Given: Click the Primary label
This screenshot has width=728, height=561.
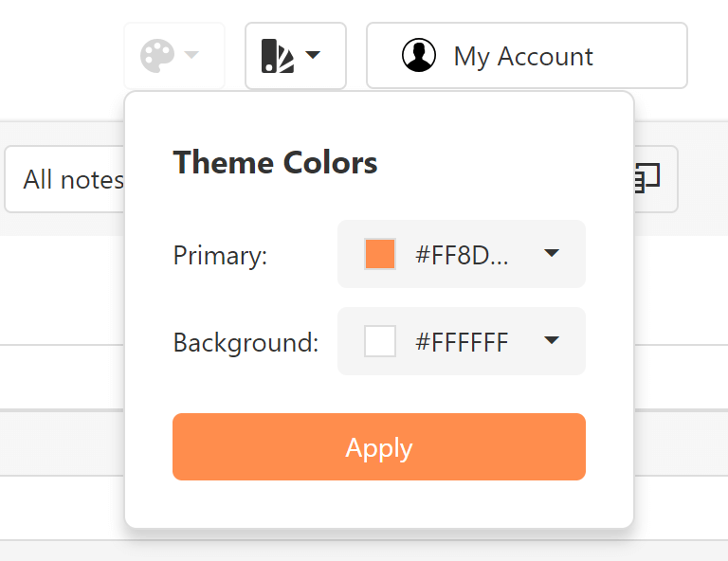Looking at the screenshot, I should 220,255.
